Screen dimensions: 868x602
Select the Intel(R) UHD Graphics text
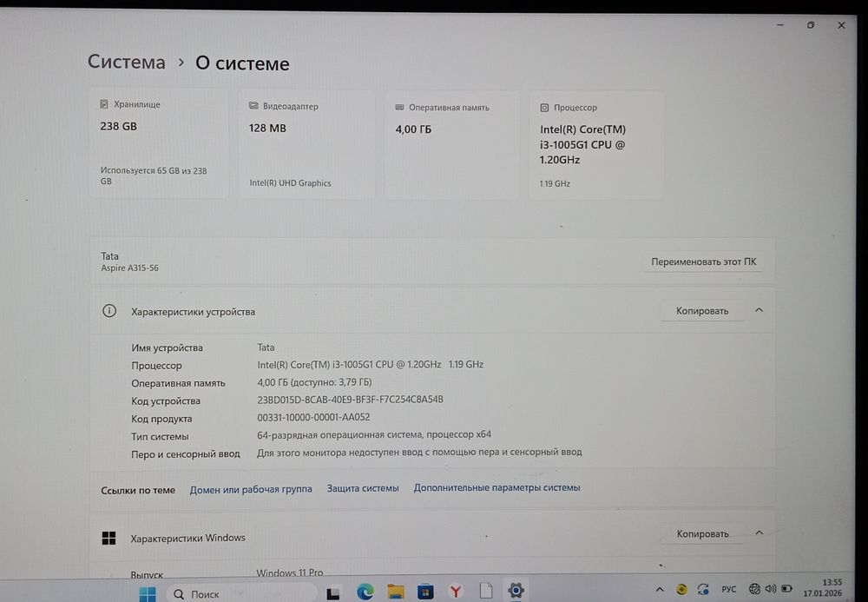tap(290, 182)
